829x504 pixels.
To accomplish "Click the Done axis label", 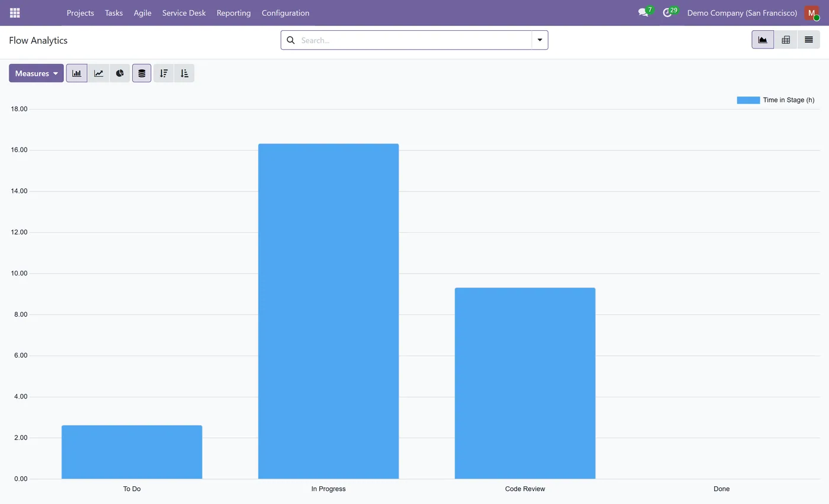I will click(721, 489).
